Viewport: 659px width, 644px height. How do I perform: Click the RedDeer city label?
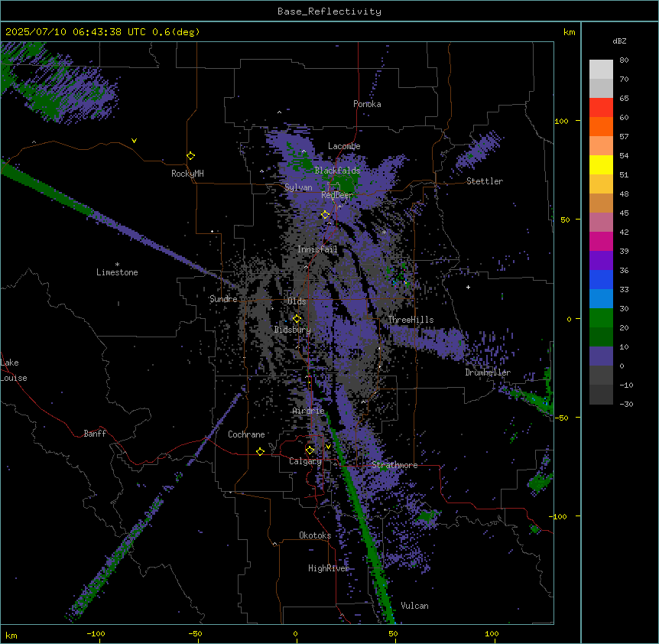pyautogui.click(x=337, y=195)
